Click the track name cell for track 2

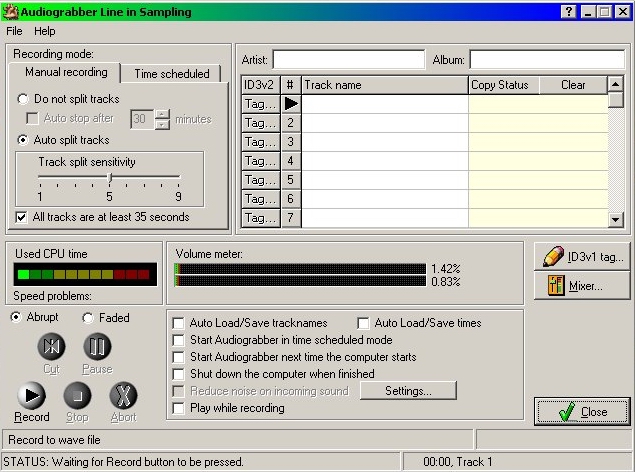coord(385,123)
